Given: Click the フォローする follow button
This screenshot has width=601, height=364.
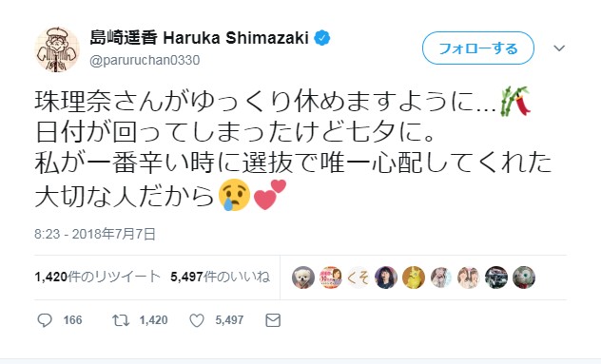Looking at the screenshot, I should pos(478,48).
